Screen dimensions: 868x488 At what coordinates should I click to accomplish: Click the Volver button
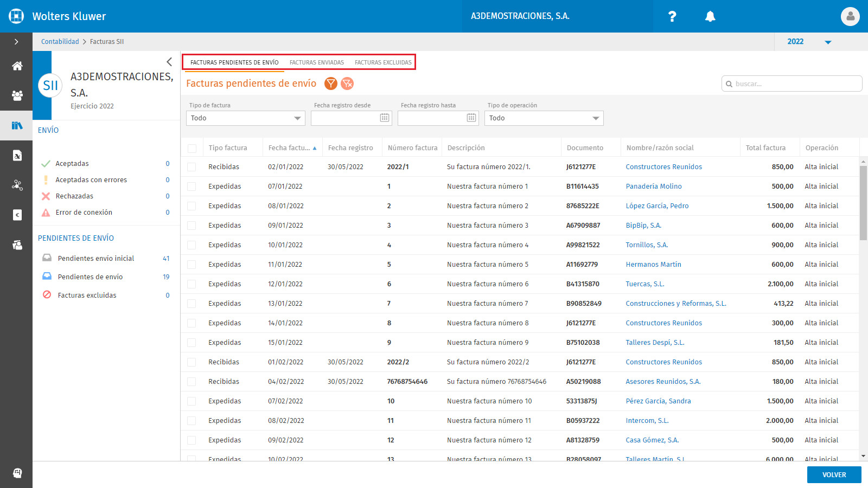click(834, 474)
